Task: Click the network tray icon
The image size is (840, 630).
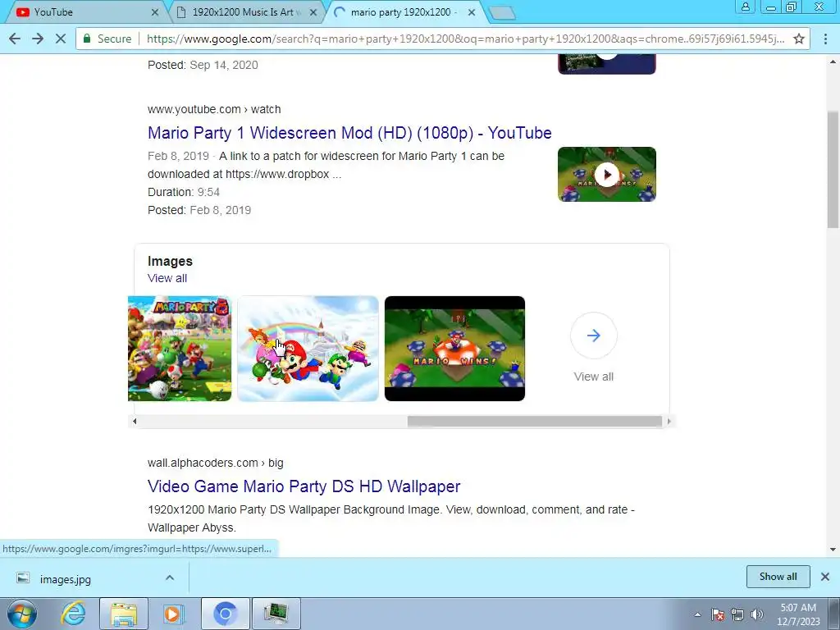Action: [x=737, y=614]
